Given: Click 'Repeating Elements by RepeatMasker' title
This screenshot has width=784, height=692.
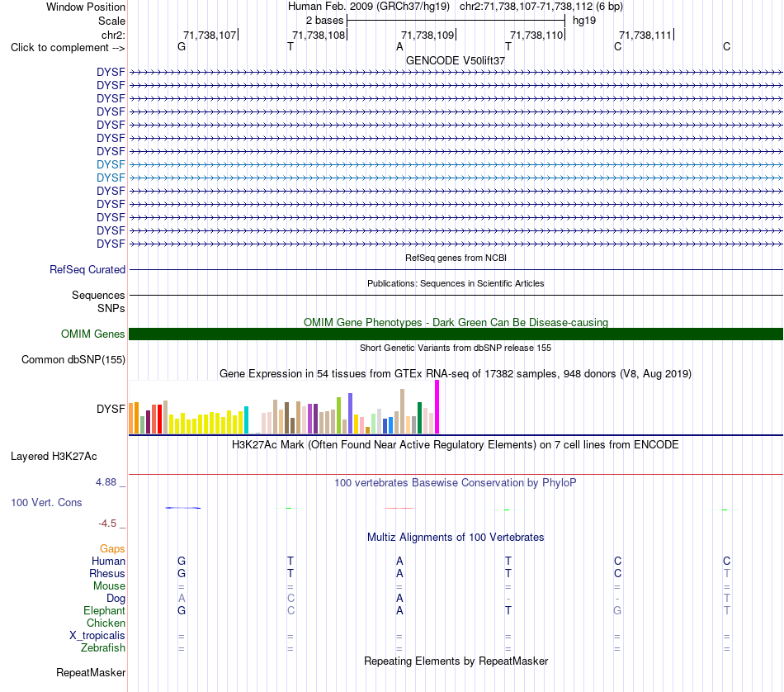Looking at the screenshot, I should (x=456, y=661).
